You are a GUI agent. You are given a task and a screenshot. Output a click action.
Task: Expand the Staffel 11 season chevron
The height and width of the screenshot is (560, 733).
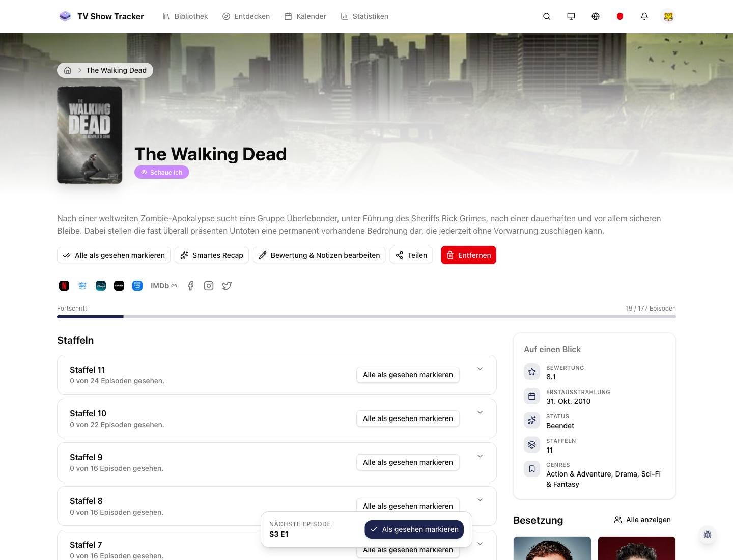click(x=480, y=369)
